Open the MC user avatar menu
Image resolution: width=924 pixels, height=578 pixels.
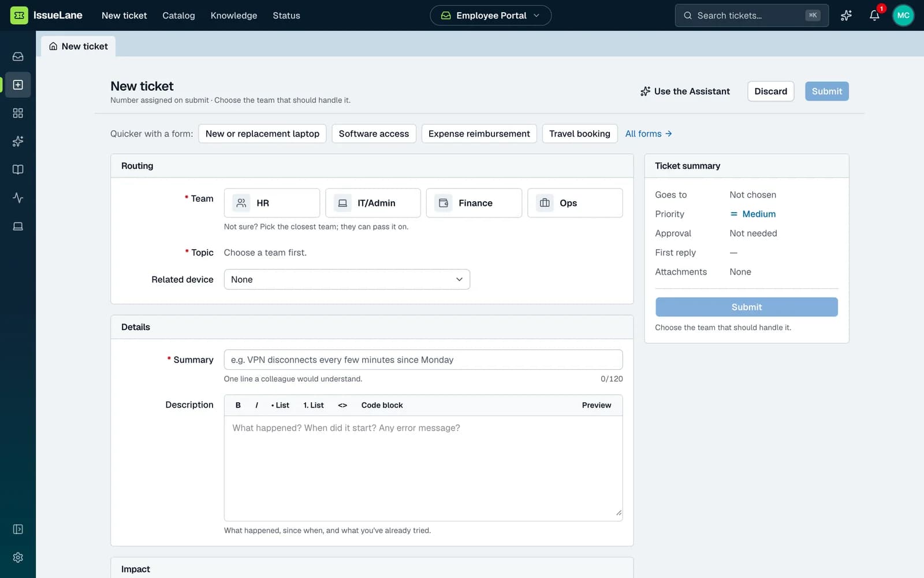tap(903, 16)
